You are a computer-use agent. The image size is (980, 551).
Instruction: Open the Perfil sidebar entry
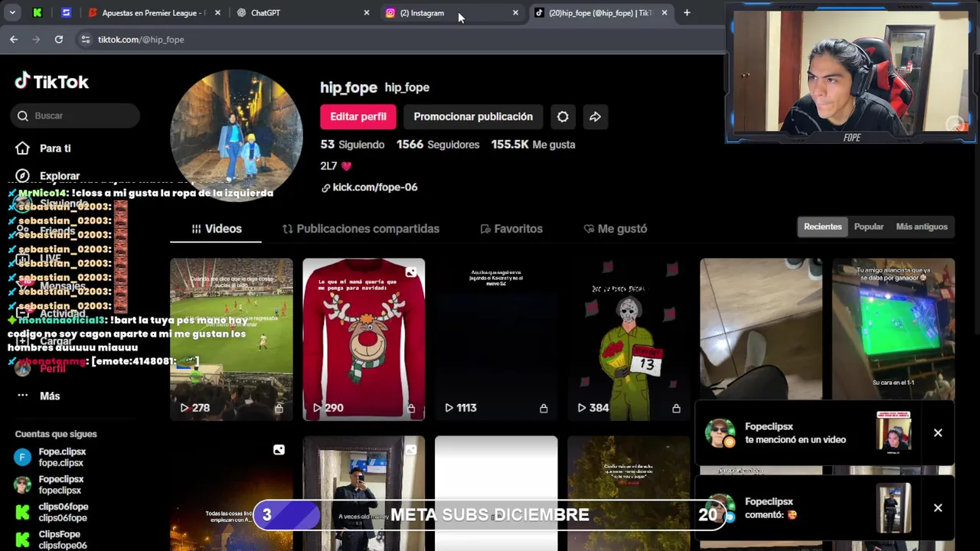tap(41, 369)
